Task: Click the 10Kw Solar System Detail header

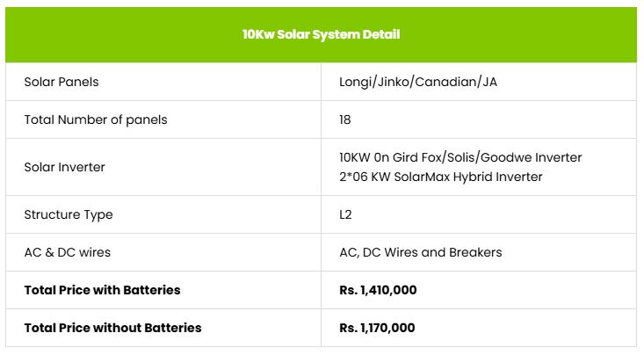Action: [322, 34]
